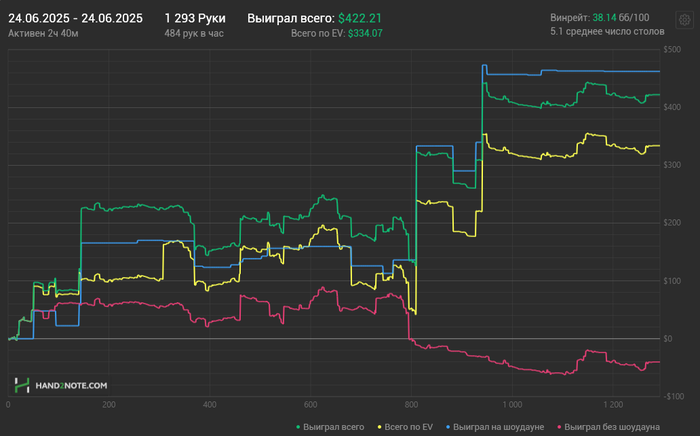Click the 200 x-axis label
The image size is (700, 436).
pyautogui.click(x=108, y=405)
